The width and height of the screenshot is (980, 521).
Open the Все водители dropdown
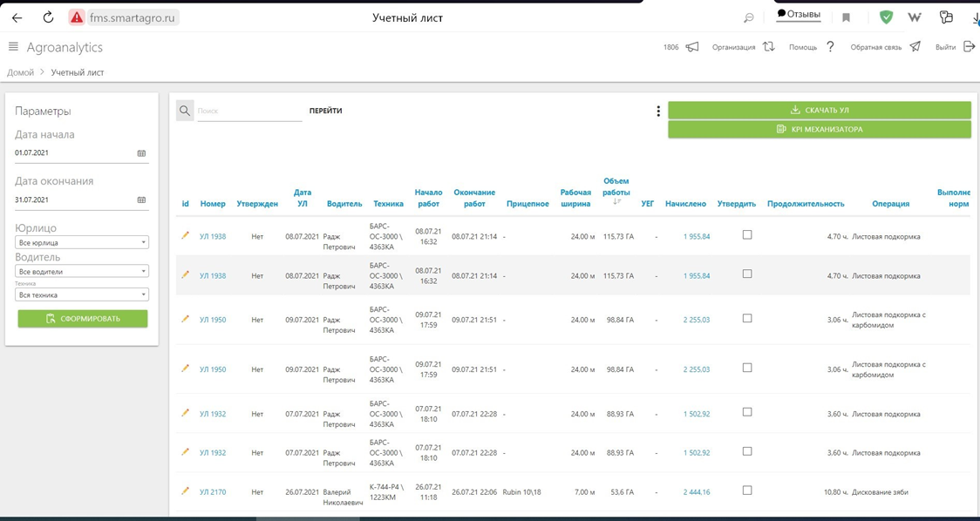pos(82,272)
